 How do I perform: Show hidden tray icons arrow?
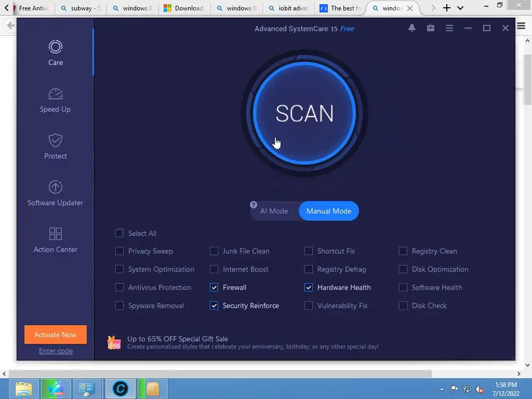click(442, 389)
